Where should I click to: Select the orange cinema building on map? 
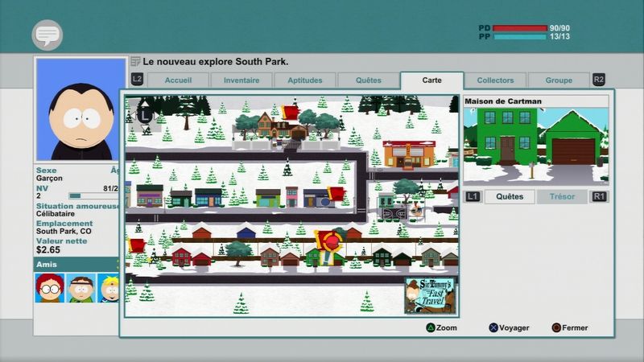point(409,154)
